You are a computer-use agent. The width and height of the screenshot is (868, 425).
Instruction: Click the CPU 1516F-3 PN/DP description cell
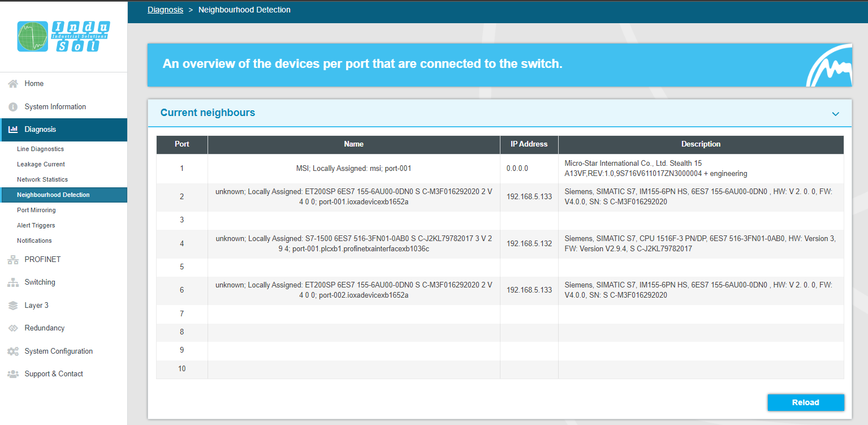click(x=701, y=244)
